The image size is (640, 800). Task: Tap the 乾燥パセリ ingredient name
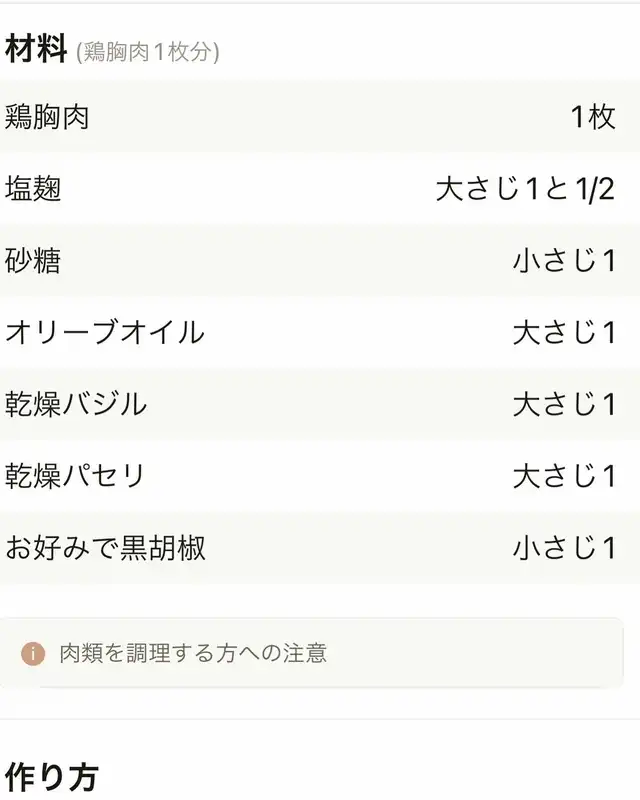75,476
